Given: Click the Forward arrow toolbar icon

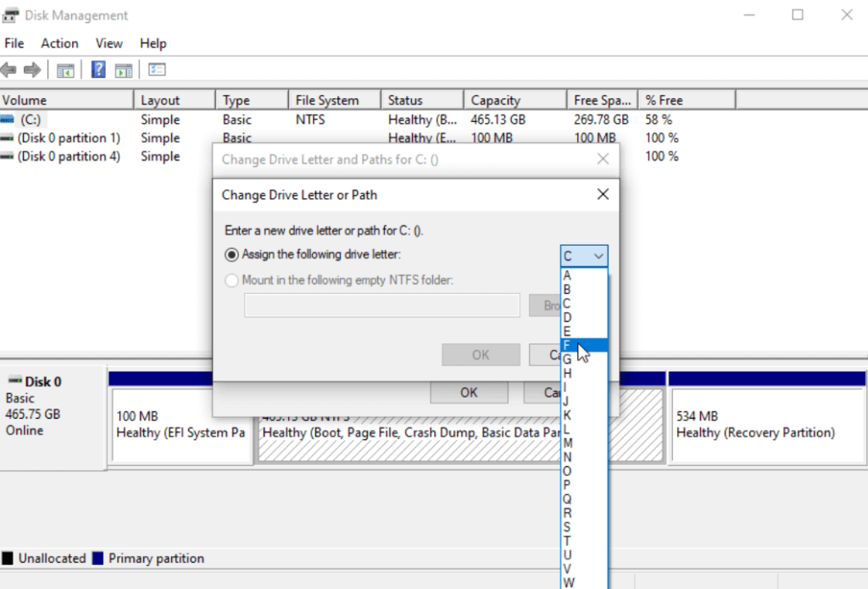Looking at the screenshot, I should [33, 70].
